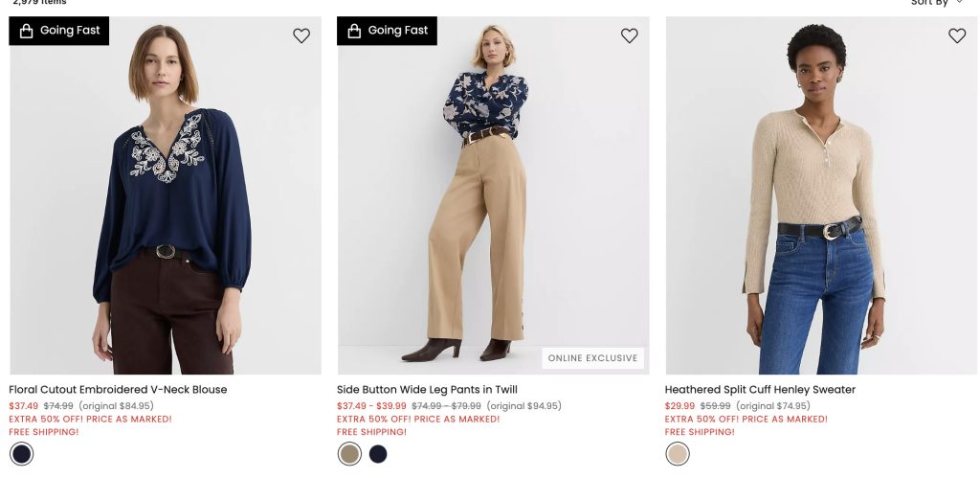Click heart icon on Side Button Wide Leg Pants
This screenshot has height=478, width=980.
(629, 35)
